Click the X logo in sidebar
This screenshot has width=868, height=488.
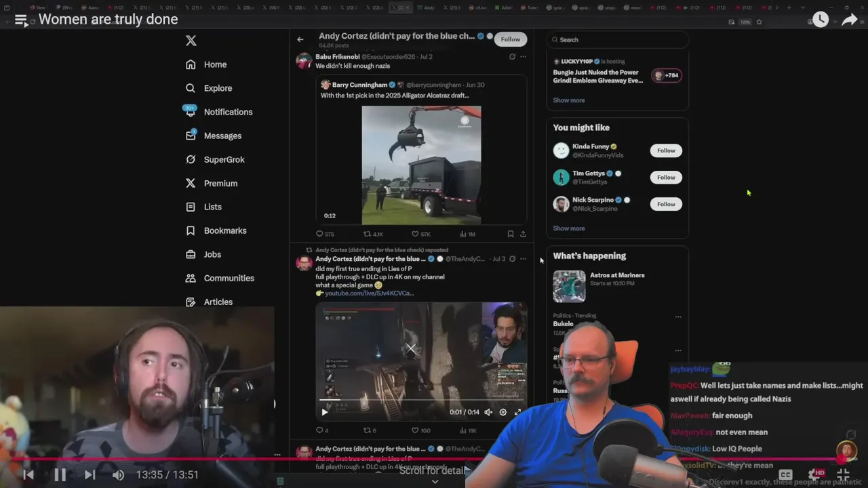(x=191, y=41)
